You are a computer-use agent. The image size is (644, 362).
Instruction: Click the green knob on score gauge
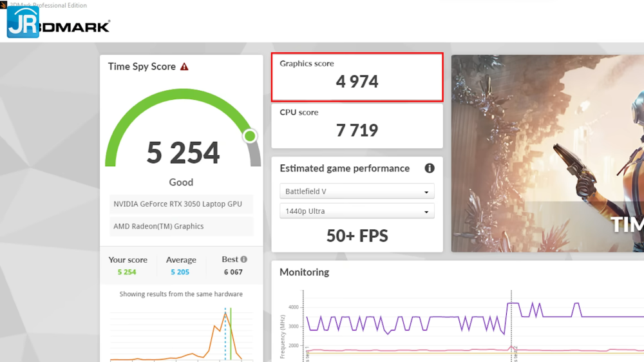pos(250,136)
